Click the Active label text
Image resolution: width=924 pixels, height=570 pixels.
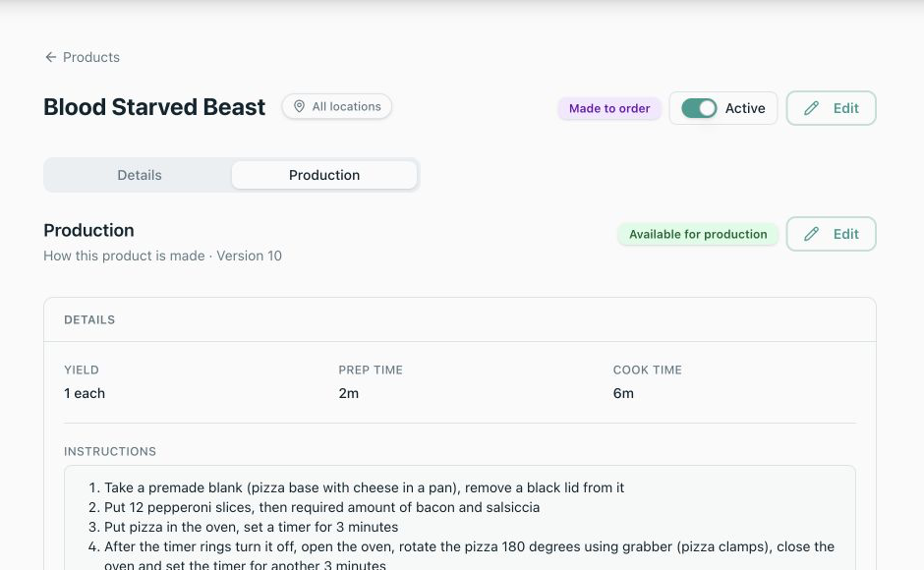[x=745, y=108]
